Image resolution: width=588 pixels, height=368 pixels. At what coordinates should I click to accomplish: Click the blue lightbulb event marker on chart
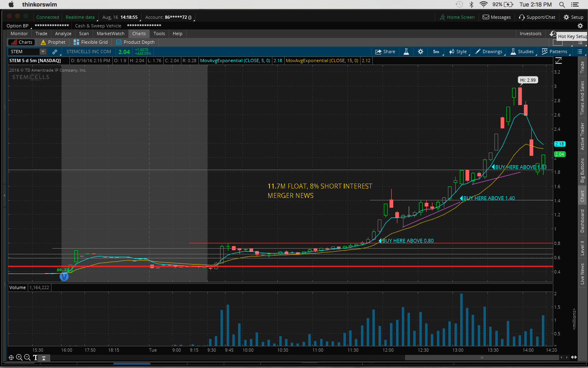[64, 277]
